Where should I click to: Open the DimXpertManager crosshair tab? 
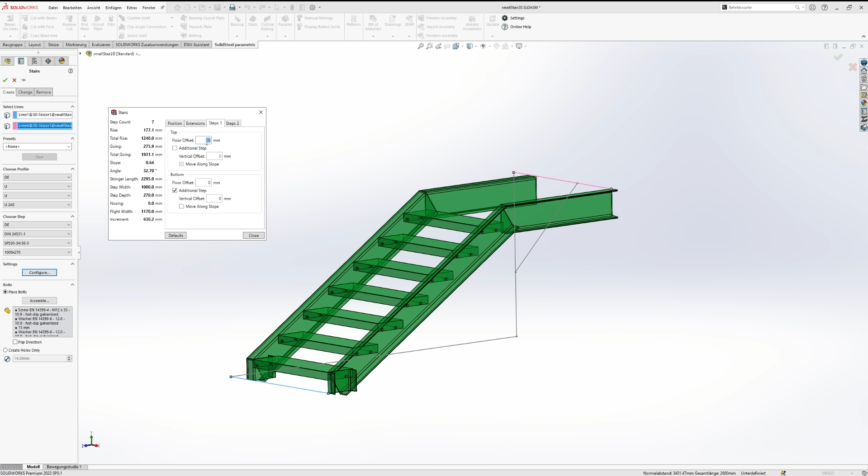point(48,61)
